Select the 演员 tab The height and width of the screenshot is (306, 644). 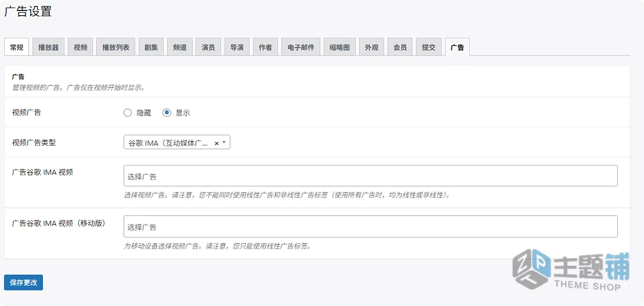click(208, 47)
